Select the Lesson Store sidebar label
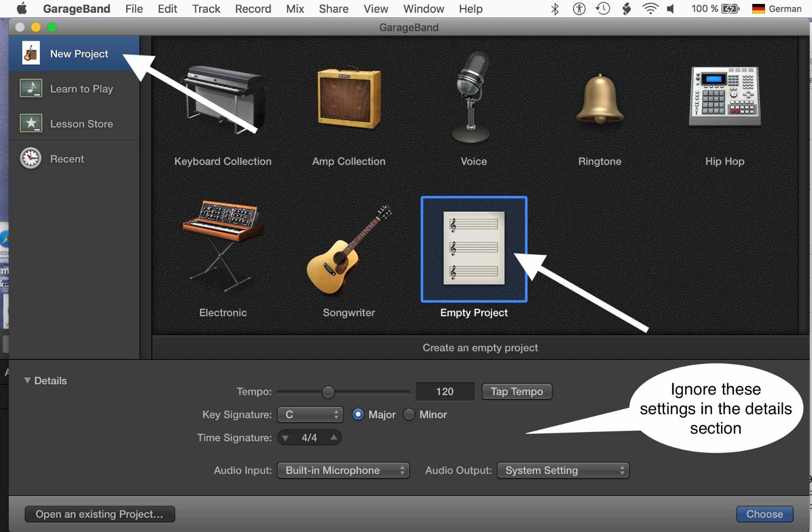Image resolution: width=812 pixels, height=532 pixels. tap(81, 124)
